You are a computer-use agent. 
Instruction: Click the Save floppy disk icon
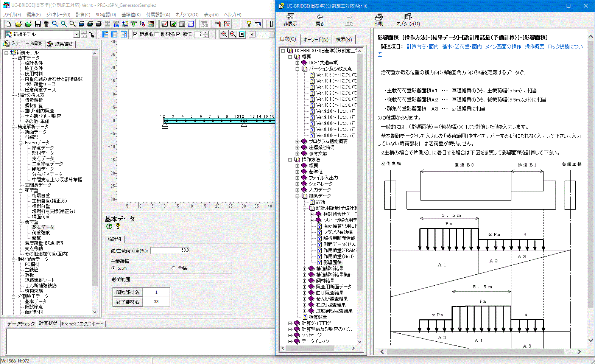pyautogui.click(x=37, y=24)
